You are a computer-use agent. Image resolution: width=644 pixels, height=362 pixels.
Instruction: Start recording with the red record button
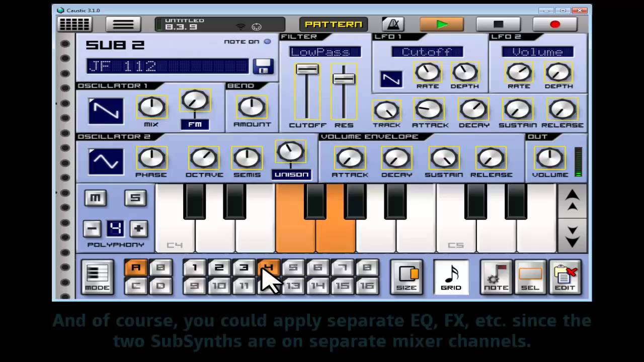pyautogui.click(x=555, y=24)
